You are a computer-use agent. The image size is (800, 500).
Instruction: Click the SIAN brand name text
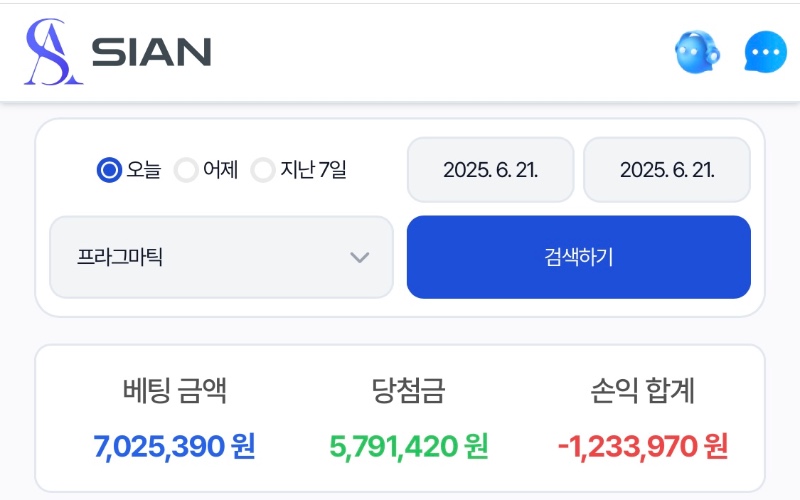[x=151, y=52]
